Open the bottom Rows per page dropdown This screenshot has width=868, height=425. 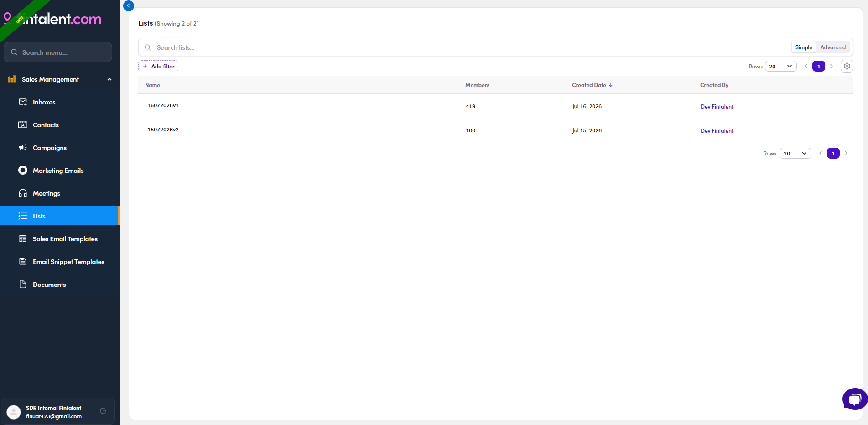795,153
